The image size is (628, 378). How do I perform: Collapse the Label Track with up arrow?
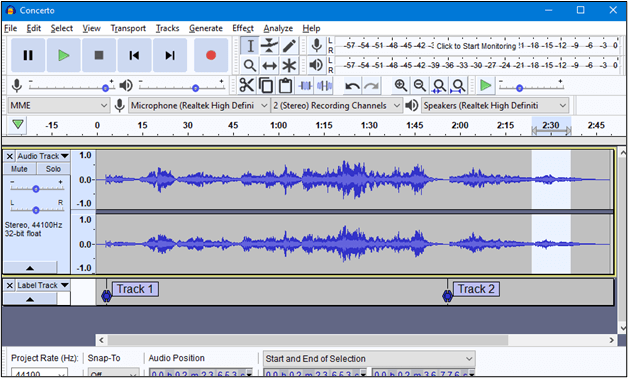pos(30,299)
